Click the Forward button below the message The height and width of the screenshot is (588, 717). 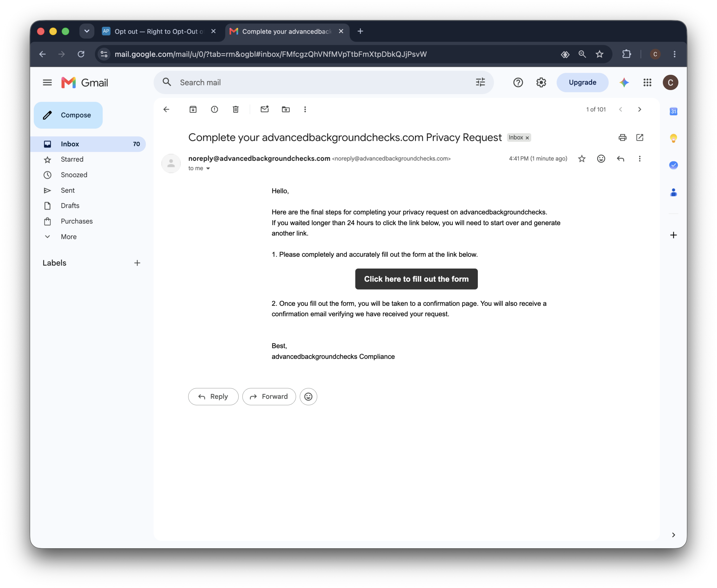[x=269, y=397]
